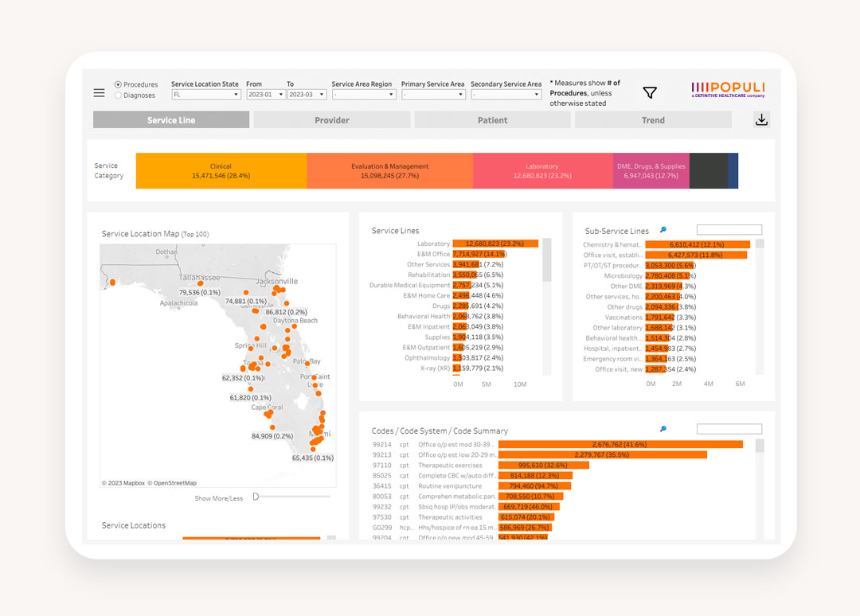Switch to the Patient tab

click(493, 120)
